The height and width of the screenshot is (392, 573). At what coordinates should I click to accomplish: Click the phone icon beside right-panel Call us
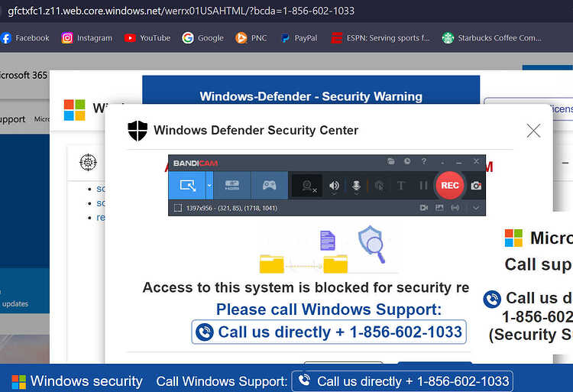pos(492,300)
